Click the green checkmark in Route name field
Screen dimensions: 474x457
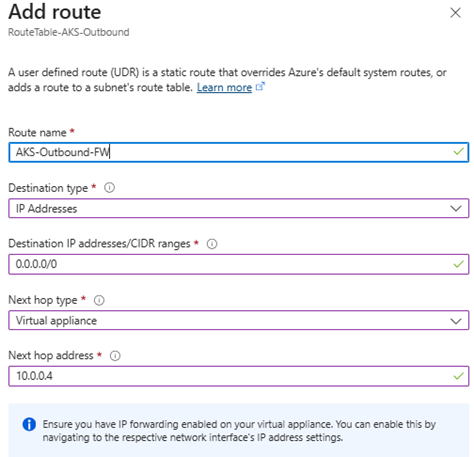(x=459, y=152)
